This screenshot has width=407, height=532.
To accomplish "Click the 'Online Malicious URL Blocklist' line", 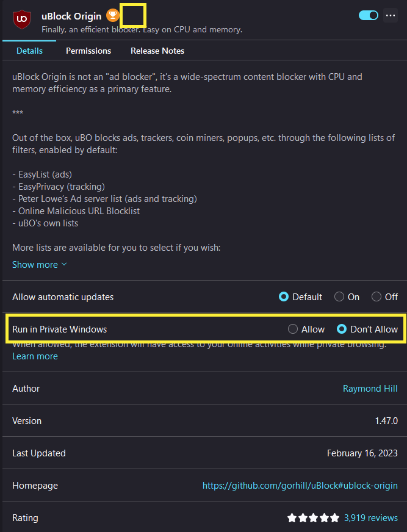I will [x=76, y=211].
